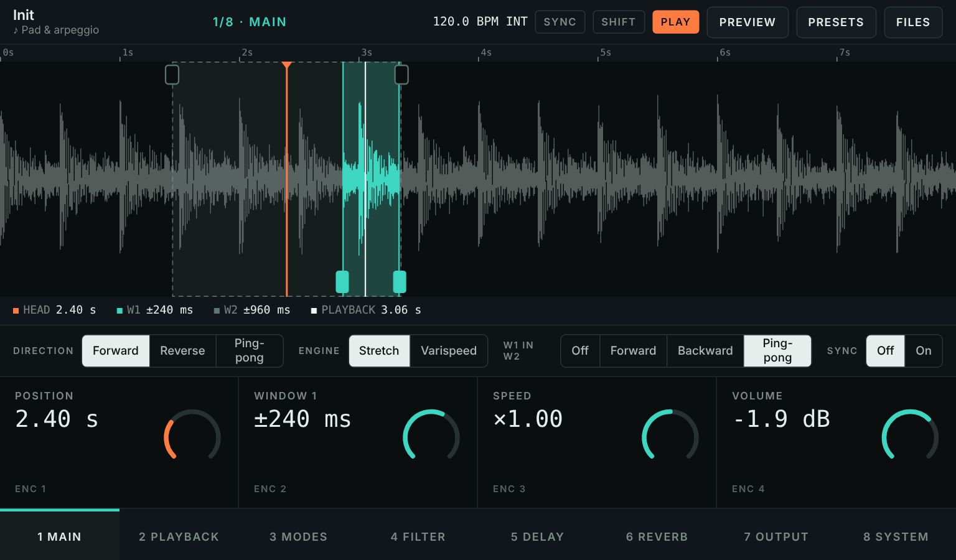
Task: Click the left outer window W2 top handle
Action: coord(172,75)
